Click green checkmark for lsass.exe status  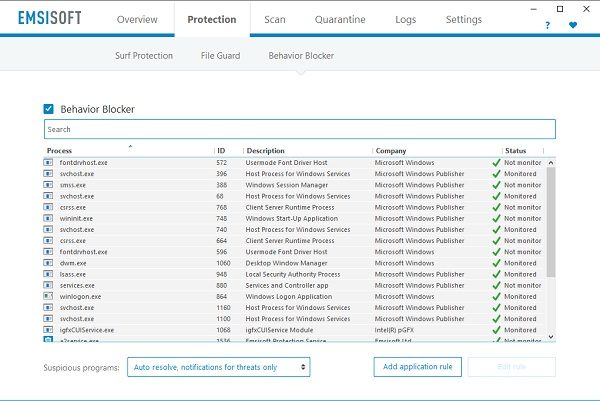(x=496, y=274)
